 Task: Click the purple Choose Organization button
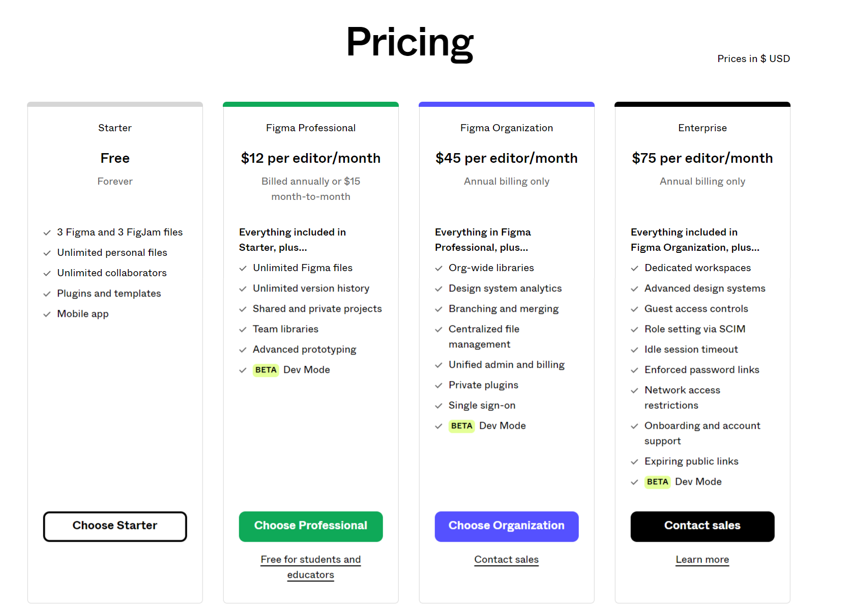507,526
